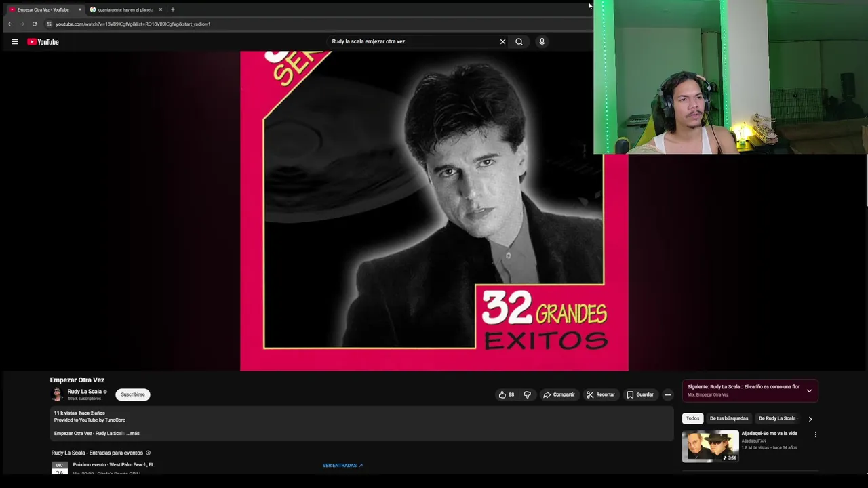Switch to 'Empezar Otra Vez - YouTube' tab
The height and width of the screenshot is (488, 868).
pos(42,9)
